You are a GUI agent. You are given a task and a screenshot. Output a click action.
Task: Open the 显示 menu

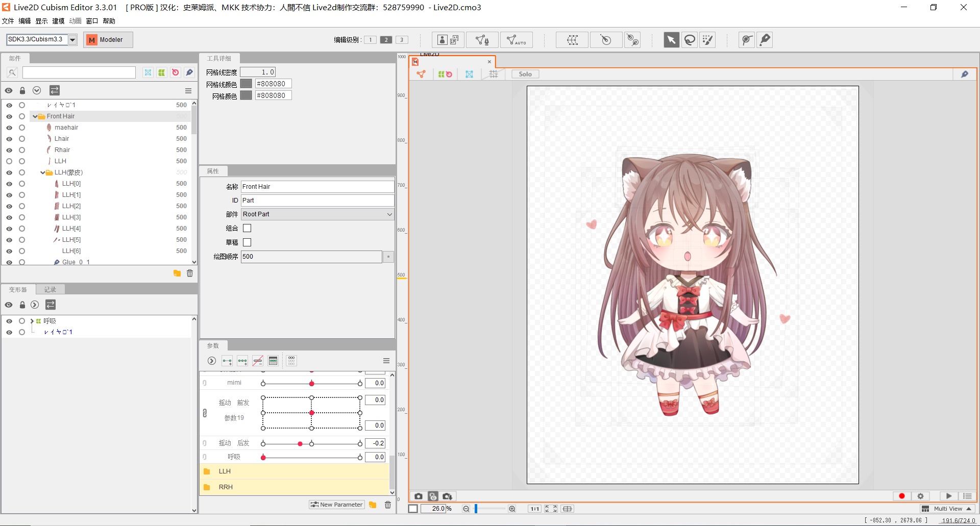[x=41, y=21]
